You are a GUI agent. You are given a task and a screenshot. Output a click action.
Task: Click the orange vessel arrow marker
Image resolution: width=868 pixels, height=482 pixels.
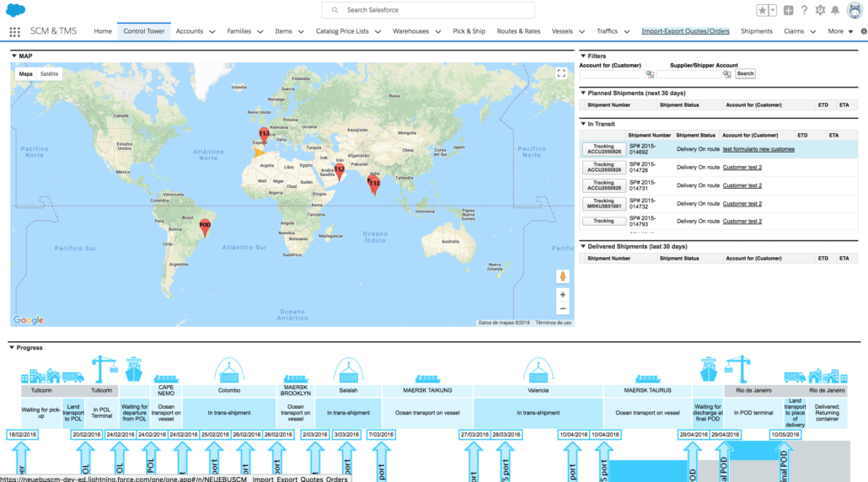[x=259, y=153]
